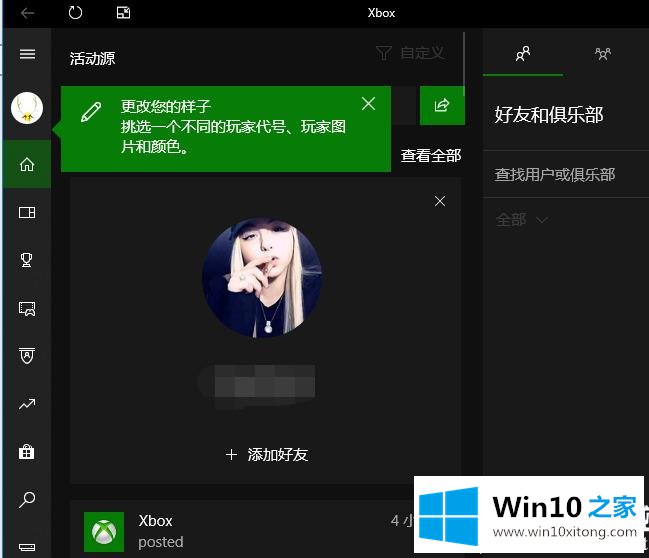
Task: Expand the 全部 filter dropdown
Action: click(x=522, y=220)
